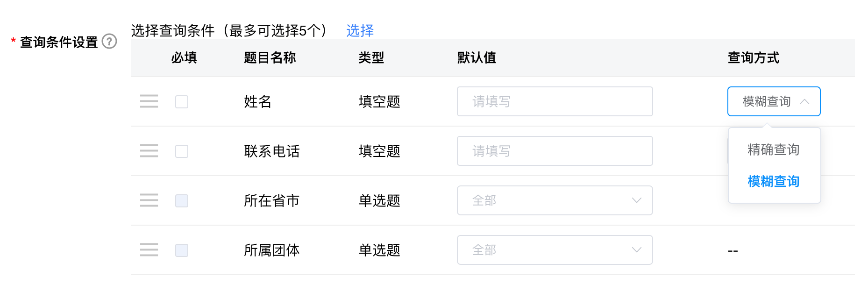Screen dimensions: 868x284
Task: Click the drag handle for 联系电话 row
Action: (149, 151)
